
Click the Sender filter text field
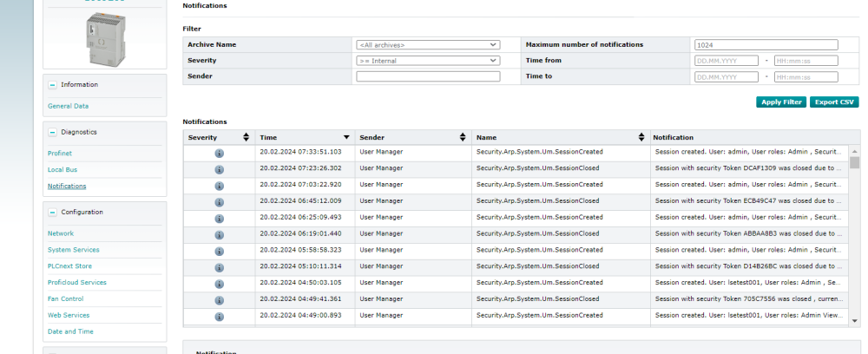[428, 76]
